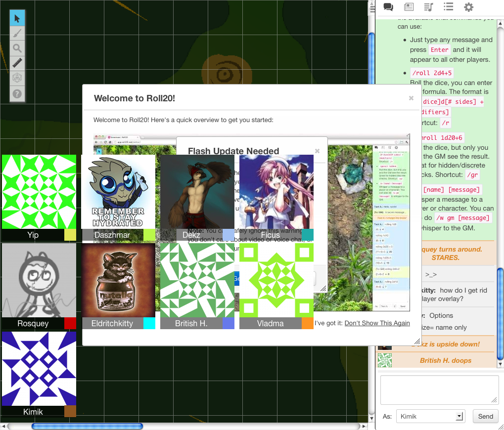
Task: Switch to the Chat speech bubble tab
Action: [388, 7]
